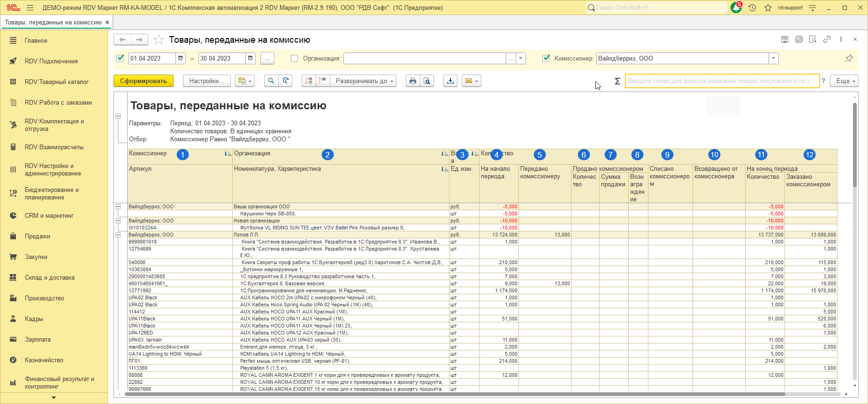This screenshot has width=868, height=404.
Task: Click the filter word input field
Action: [x=722, y=81]
